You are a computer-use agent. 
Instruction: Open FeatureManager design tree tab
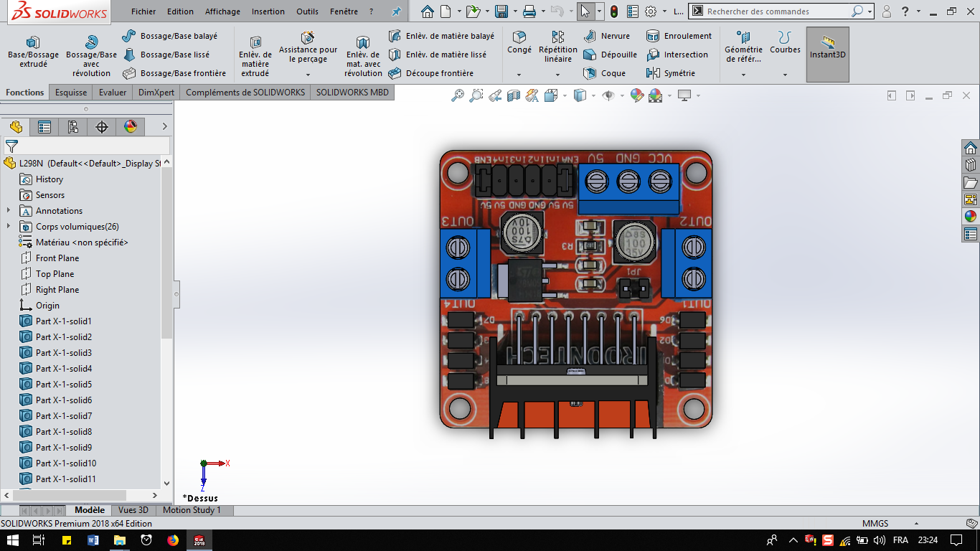coord(16,127)
